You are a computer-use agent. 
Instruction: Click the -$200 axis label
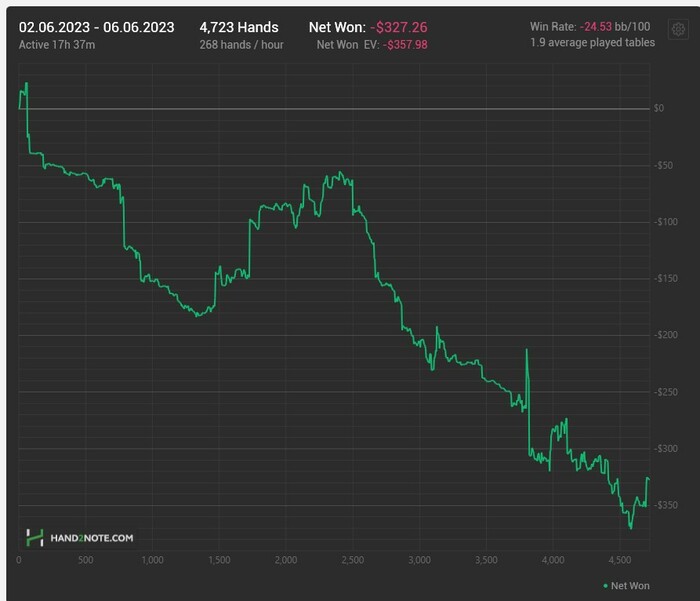tap(666, 335)
